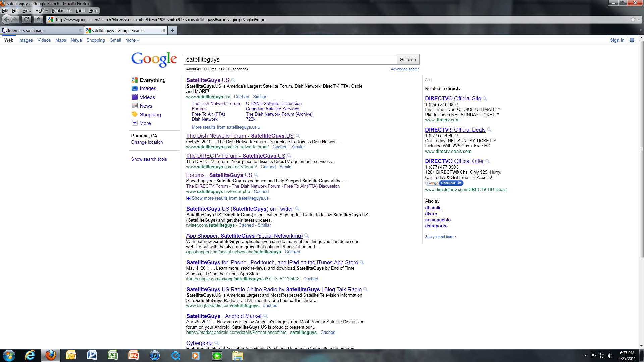Open Microsoft Word from the taskbar
Image resolution: width=644 pixels, height=362 pixels.
click(92, 355)
